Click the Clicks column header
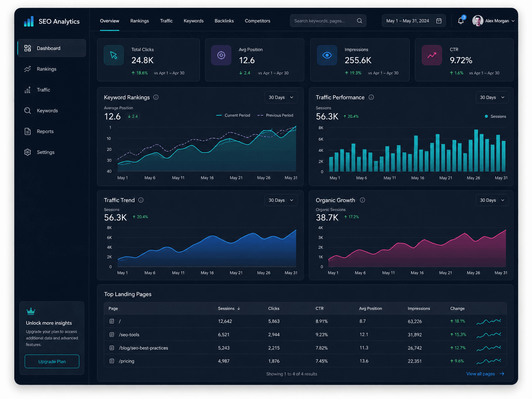This screenshot has height=399, width=532. [274, 309]
